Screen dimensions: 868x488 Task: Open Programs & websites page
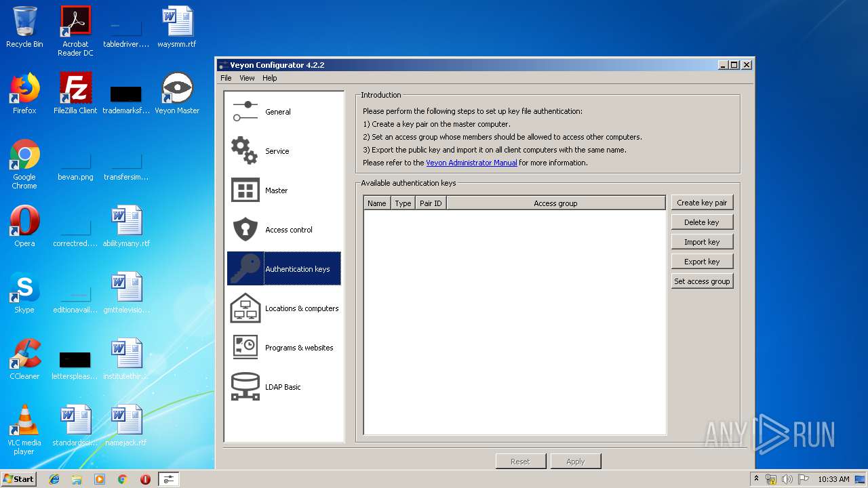point(284,348)
